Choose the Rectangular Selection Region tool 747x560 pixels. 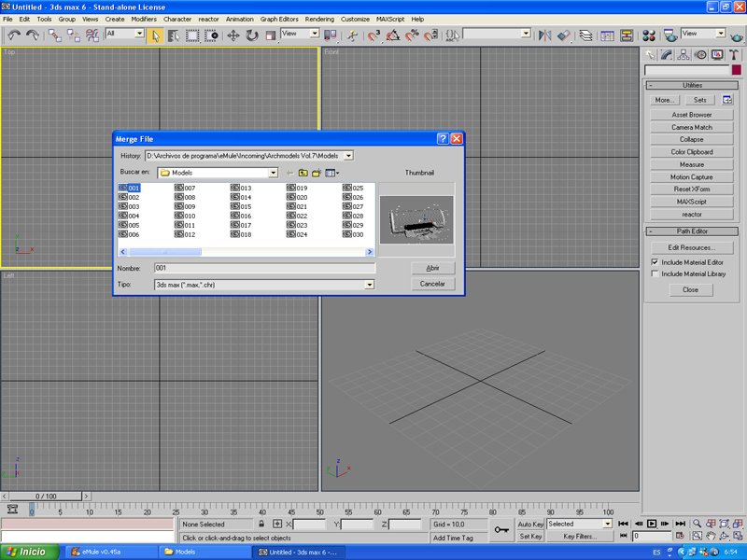(x=192, y=35)
